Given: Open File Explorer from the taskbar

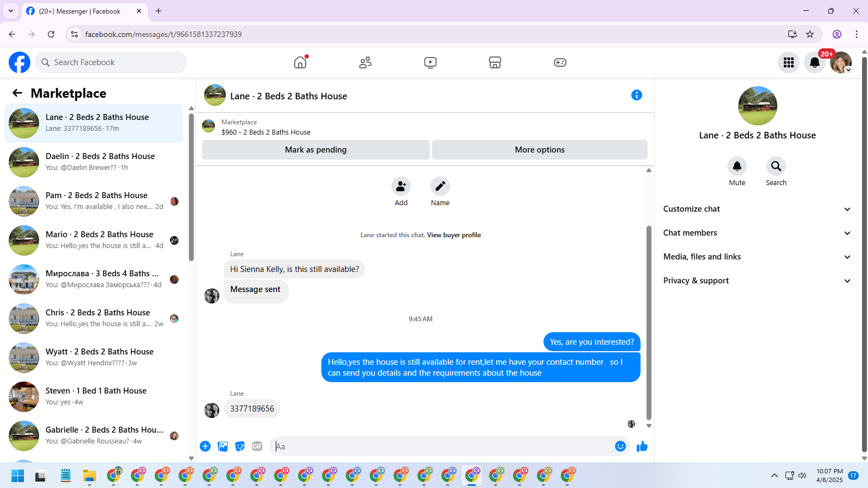Looking at the screenshot, I should (90, 476).
